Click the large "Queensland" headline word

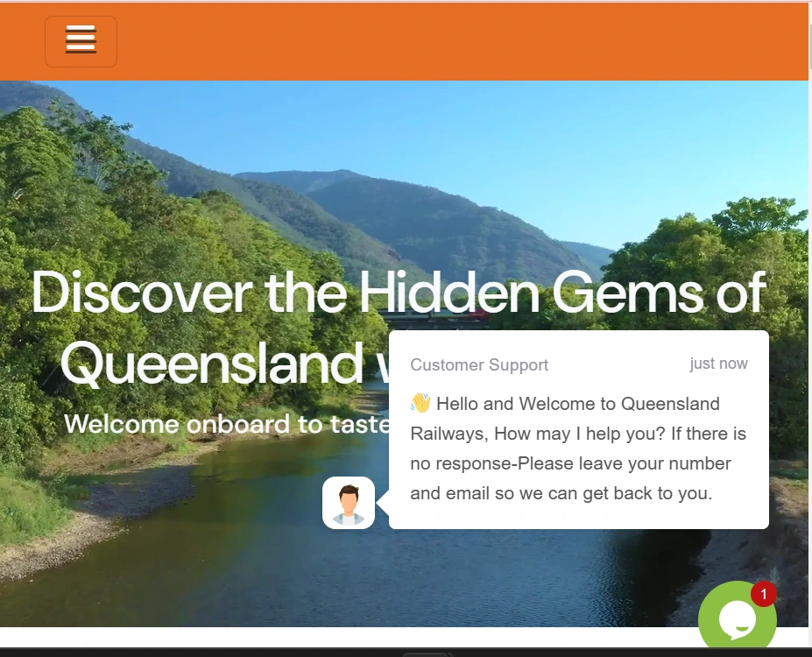click(x=212, y=363)
